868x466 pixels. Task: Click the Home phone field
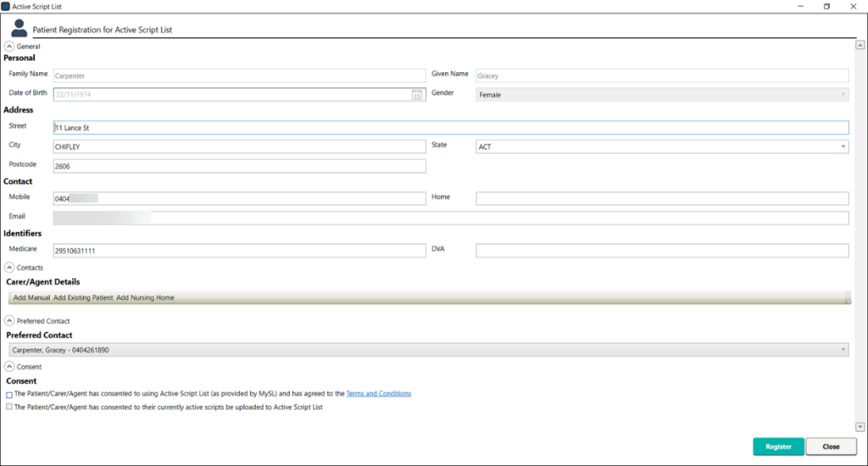pyautogui.click(x=662, y=199)
